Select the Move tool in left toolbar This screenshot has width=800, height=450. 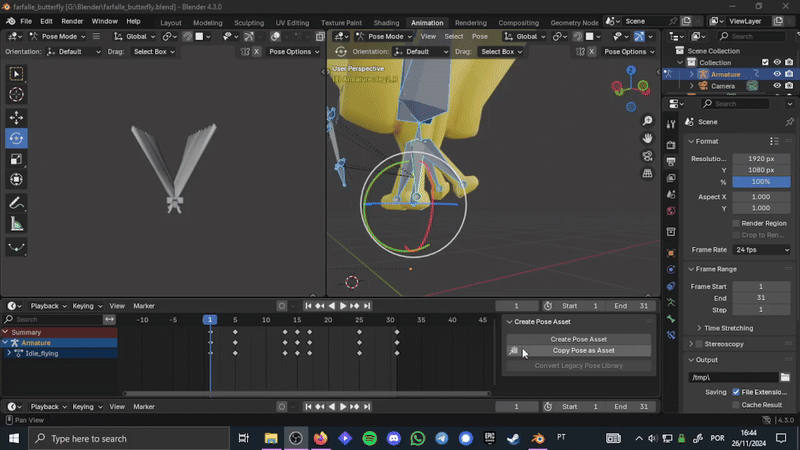[x=16, y=117]
